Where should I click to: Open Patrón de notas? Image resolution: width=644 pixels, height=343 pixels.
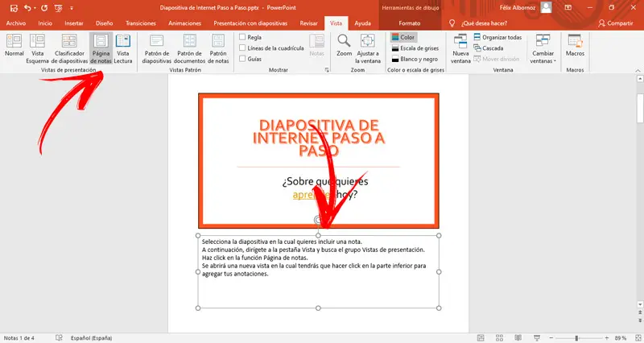pos(218,48)
